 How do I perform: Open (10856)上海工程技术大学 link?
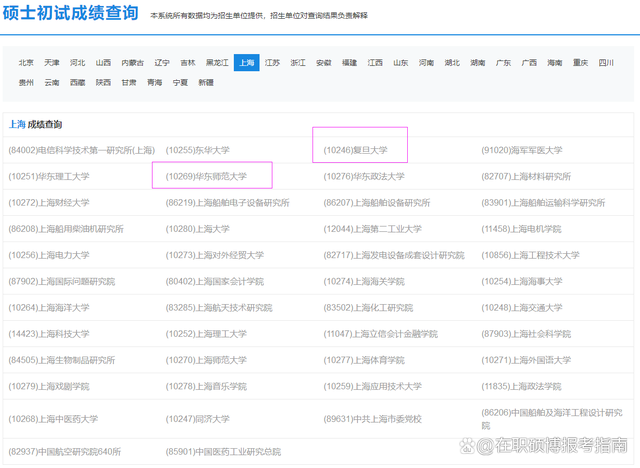point(531,255)
